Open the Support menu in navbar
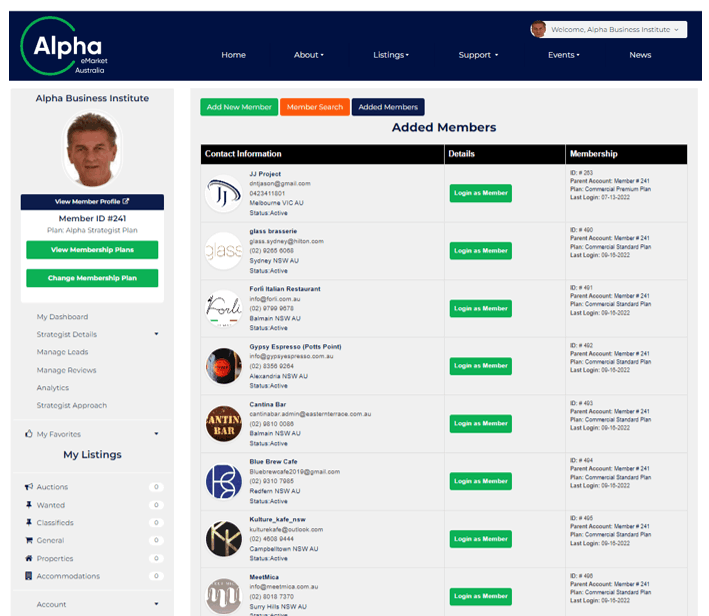The image size is (709, 616). click(477, 55)
